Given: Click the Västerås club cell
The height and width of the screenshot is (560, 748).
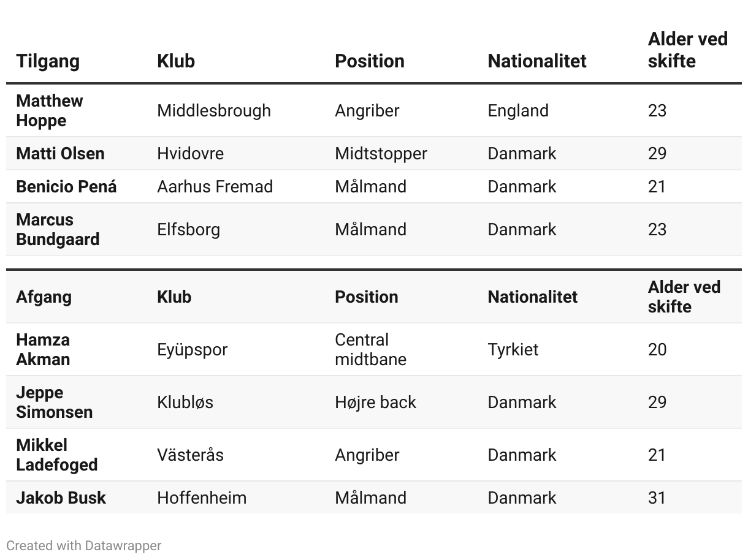Looking at the screenshot, I should click(x=191, y=455).
